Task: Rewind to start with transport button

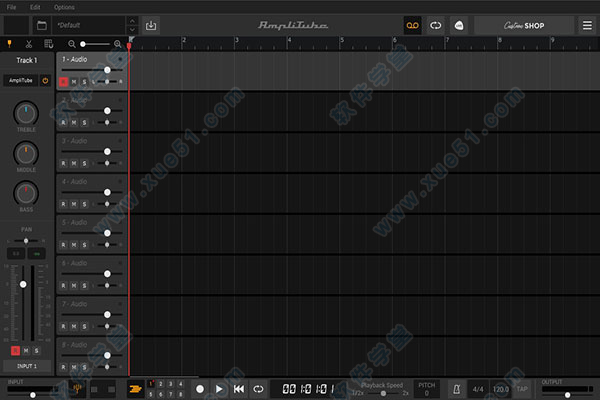Action: pyautogui.click(x=239, y=389)
